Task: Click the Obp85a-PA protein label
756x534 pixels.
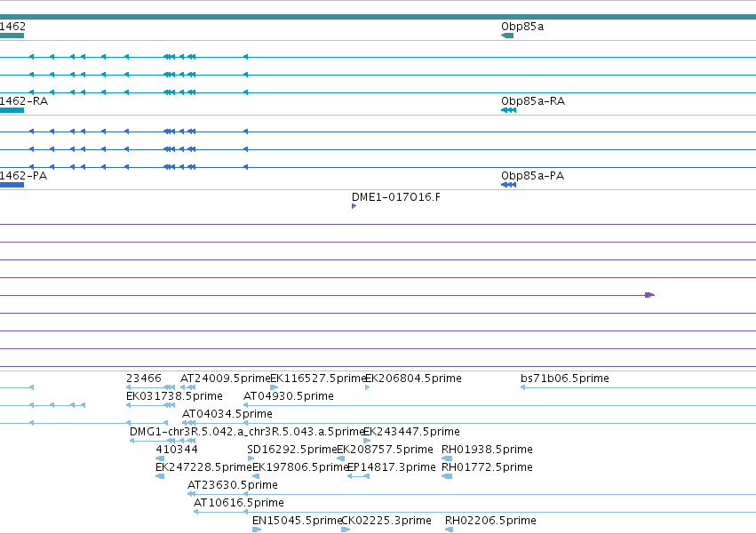Action: point(532,176)
